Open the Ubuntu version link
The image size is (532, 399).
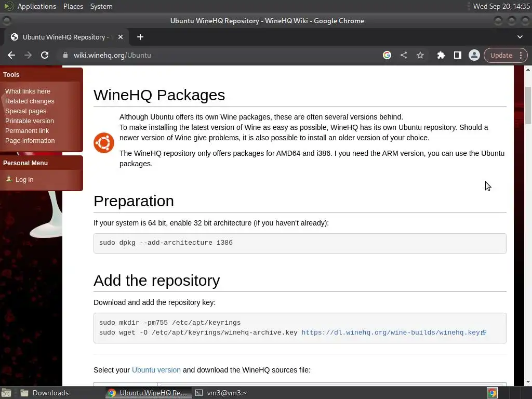(156, 370)
